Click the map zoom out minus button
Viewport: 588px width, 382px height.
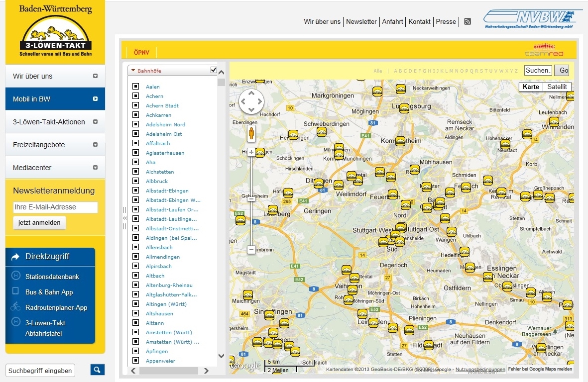(x=251, y=250)
